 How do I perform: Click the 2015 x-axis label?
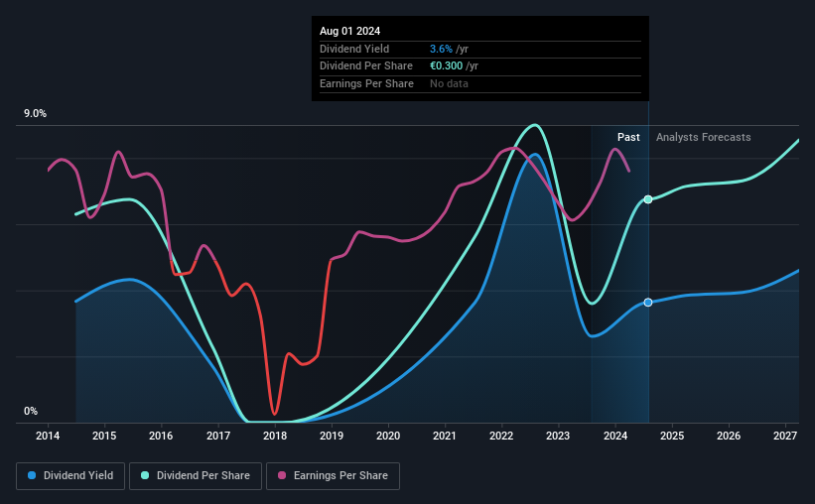tap(104, 436)
